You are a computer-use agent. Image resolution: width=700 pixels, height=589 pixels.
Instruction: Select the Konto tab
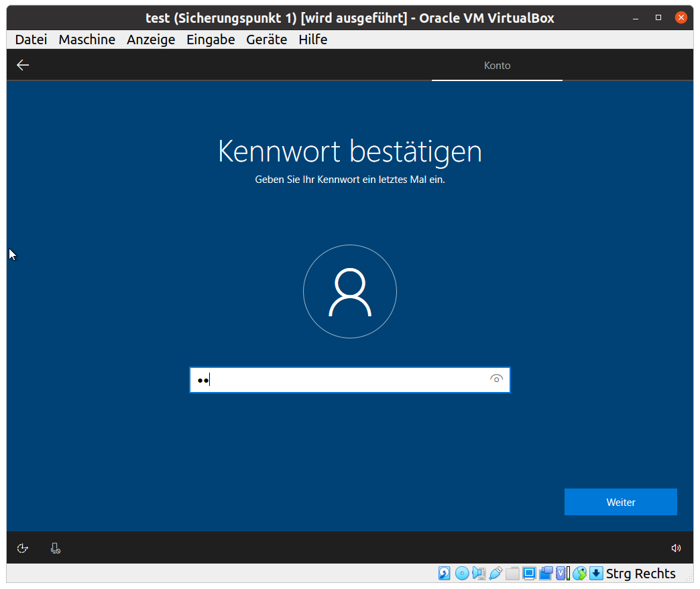(497, 66)
